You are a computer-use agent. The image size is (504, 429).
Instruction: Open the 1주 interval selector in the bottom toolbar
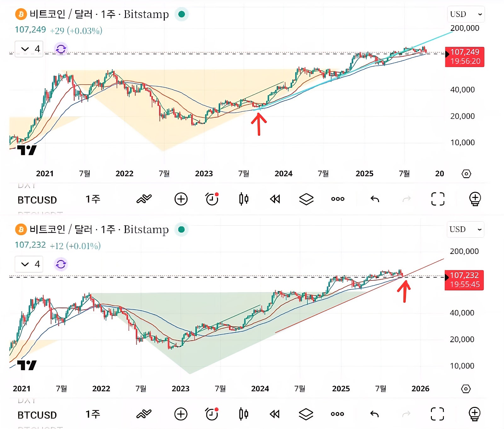93,414
